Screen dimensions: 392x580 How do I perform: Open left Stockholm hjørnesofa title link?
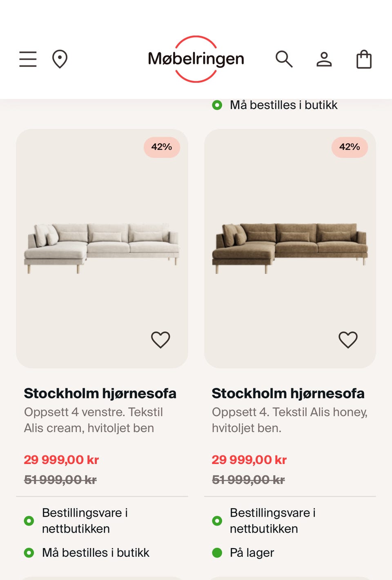tap(100, 393)
